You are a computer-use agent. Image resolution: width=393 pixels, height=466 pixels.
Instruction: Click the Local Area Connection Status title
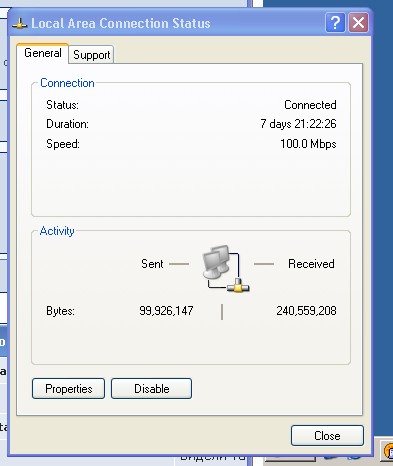pyautogui.click(x=121, y=23)
